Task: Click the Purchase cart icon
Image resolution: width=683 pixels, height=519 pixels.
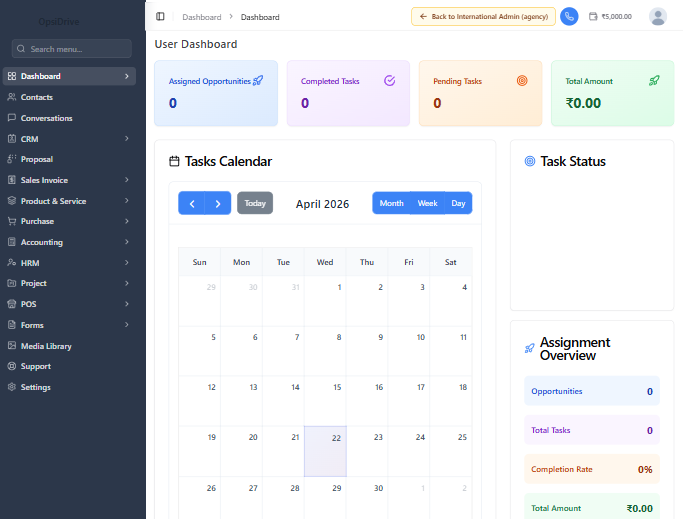Action: (x=12, y=221)
